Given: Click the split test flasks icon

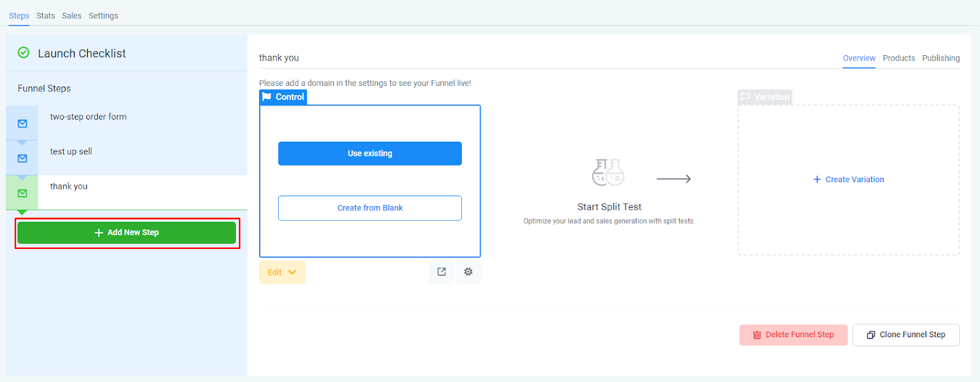Looking at the screenshot, I should click(608, 172).
